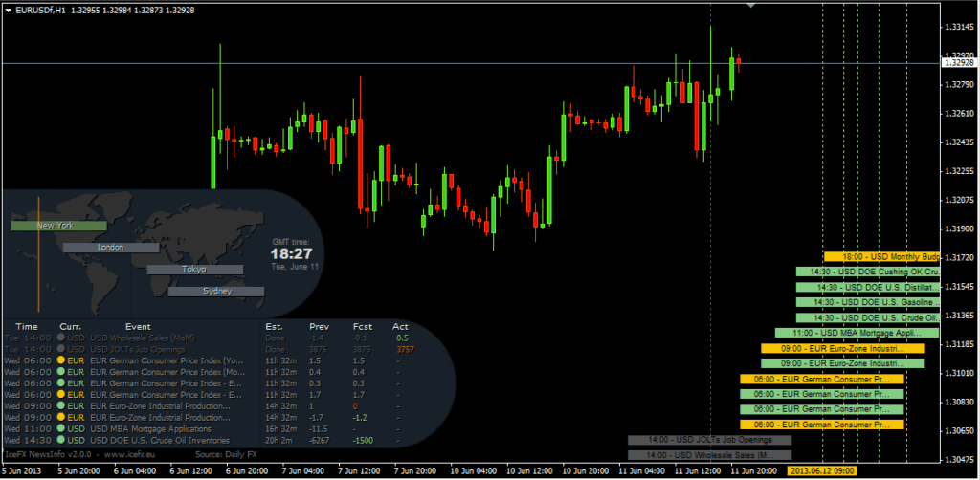Image resolution: width=980 pixels, height=480 pixels.
Task: Click the Est. column header
Action: 274,326
